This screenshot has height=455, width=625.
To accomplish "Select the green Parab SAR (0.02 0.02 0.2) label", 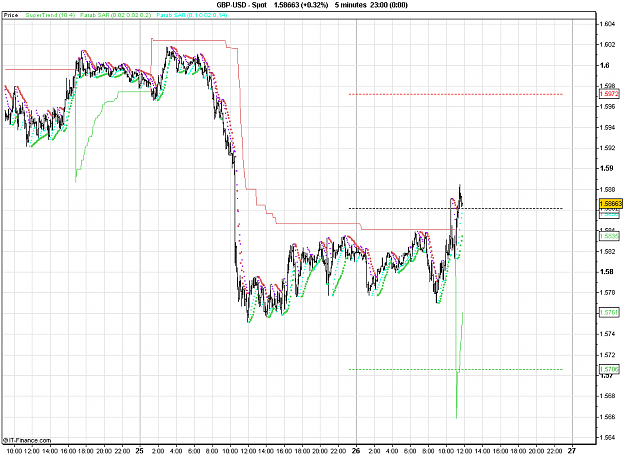I will tap(116, 15).
